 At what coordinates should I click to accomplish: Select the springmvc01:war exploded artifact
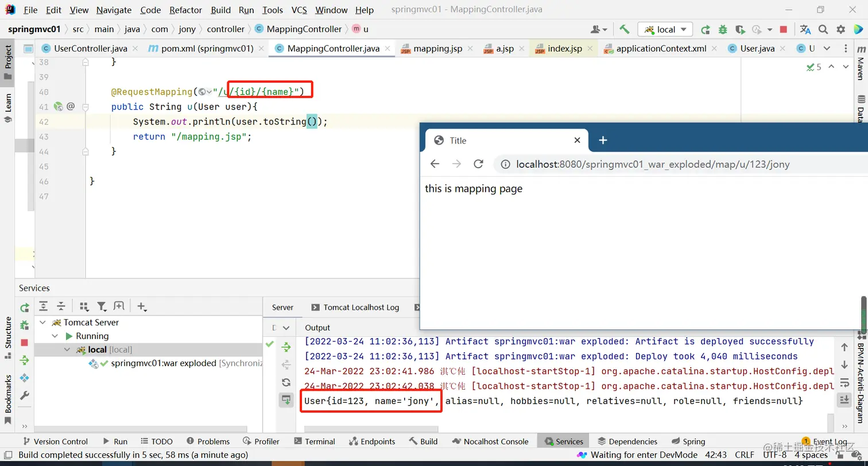pos(164,363)
